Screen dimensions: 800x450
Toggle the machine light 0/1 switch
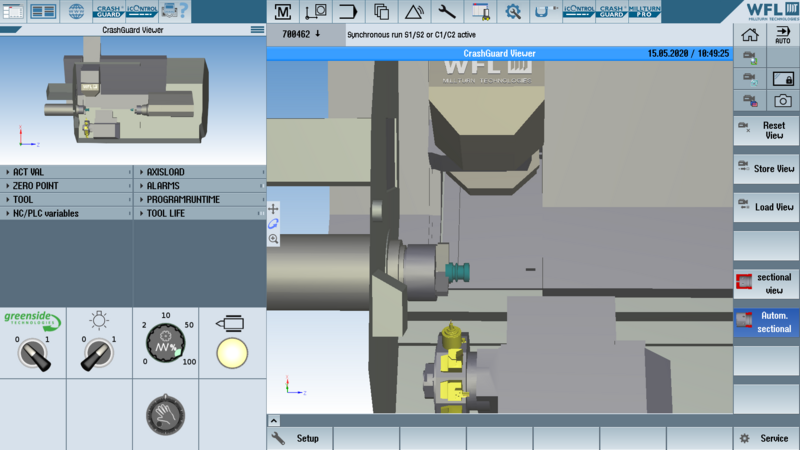pos(99,352)
